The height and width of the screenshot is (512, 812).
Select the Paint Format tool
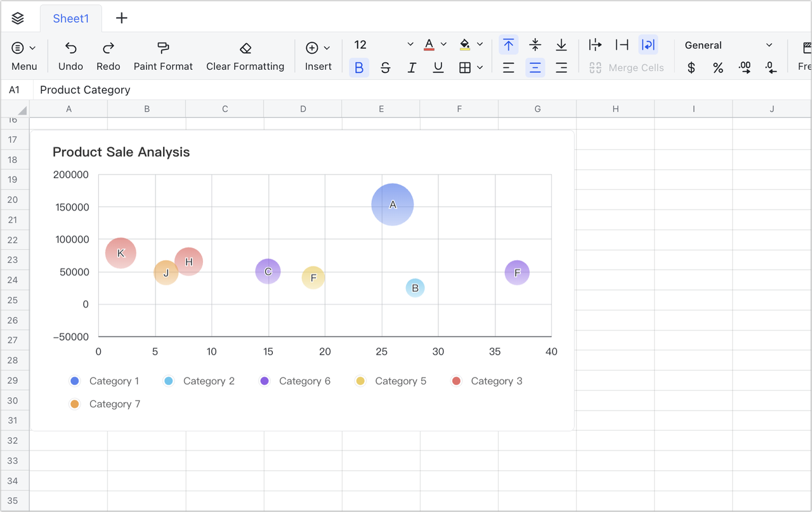tap(163, 48)
